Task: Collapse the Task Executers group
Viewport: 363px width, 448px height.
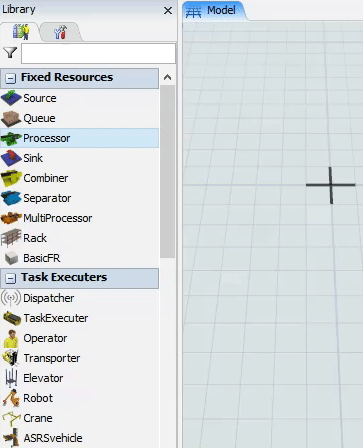Action: 11,278
